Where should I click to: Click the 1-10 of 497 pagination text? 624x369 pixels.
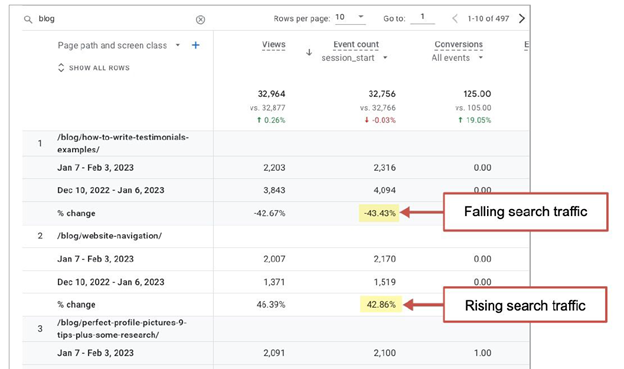tap(488, 18)
